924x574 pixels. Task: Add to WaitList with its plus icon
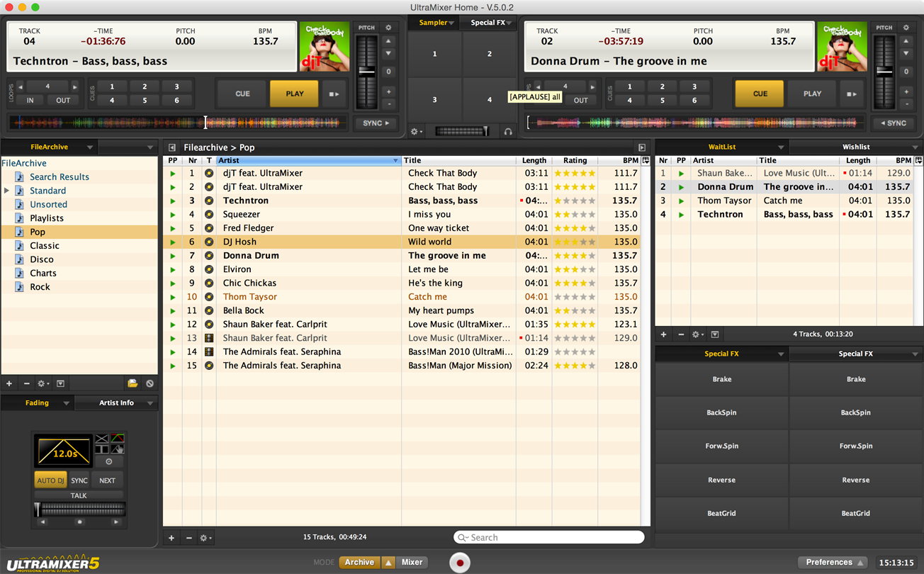663,334
